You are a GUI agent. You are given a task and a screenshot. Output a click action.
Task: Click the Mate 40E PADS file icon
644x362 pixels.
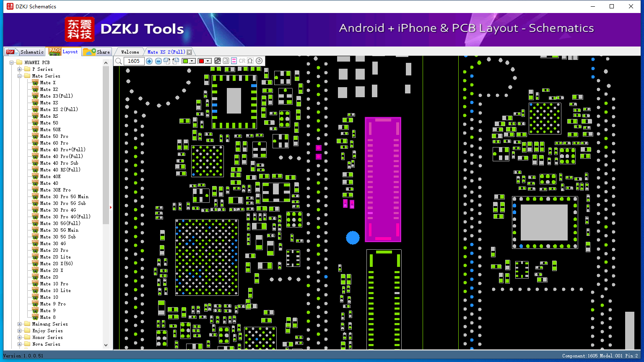(35, 176)
